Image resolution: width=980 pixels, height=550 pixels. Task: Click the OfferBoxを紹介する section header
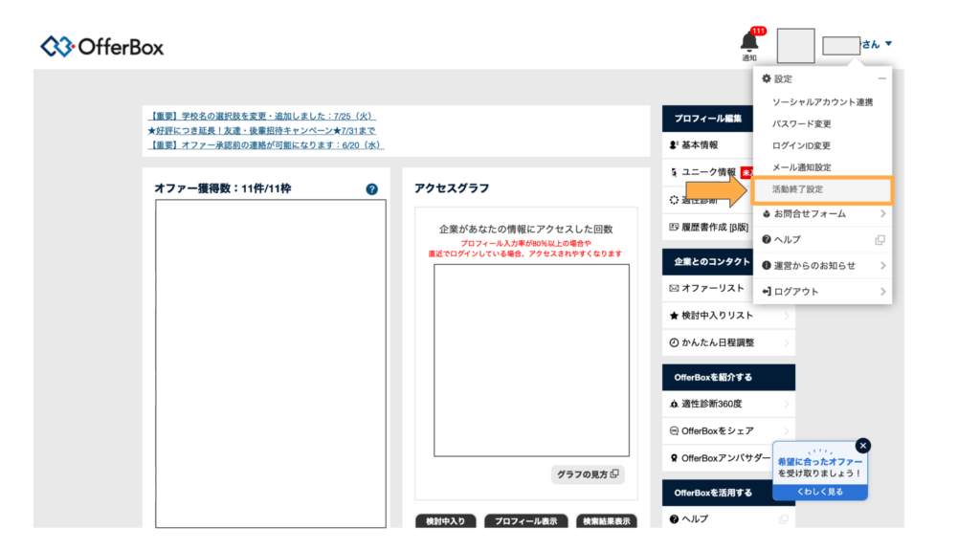(728, 378)
